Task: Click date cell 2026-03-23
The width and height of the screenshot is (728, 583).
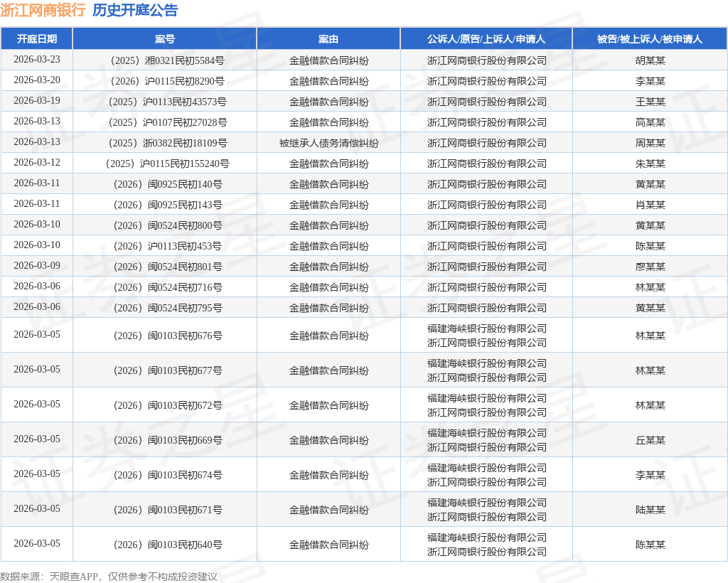Action: (x=37, y=60)
